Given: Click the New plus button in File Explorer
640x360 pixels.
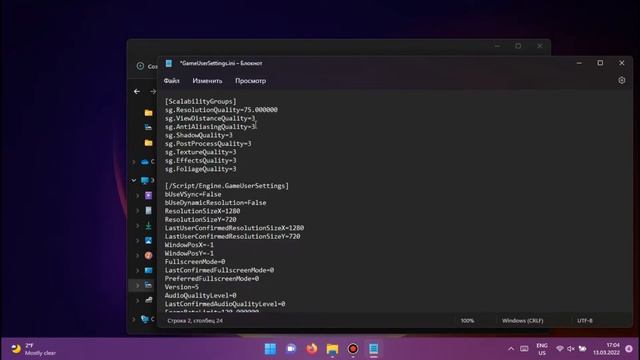Looking at the screenshot, I should click(140, 66).
